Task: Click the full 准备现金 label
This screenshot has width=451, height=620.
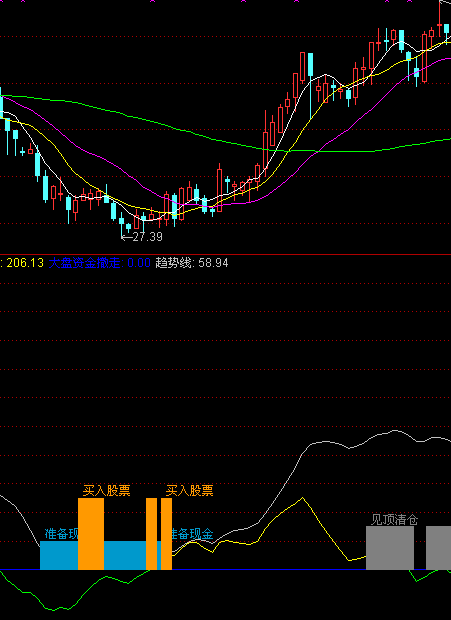Action: [192, 534]
